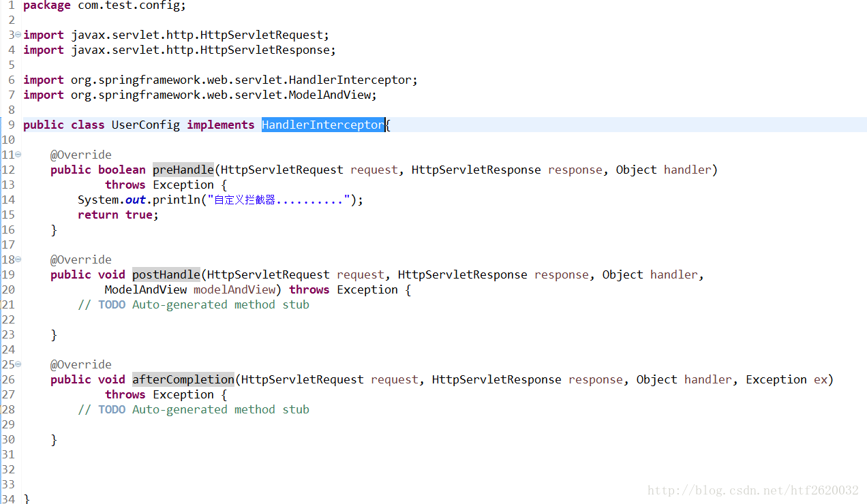The width and height of the screenshot is (867, 504).
Task: Click the afterCompletion method name
Action: 183,379
